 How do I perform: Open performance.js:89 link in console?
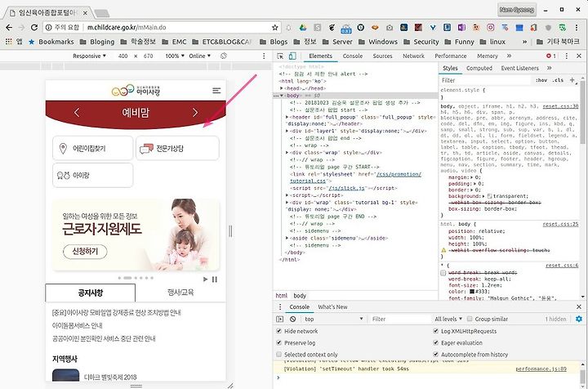541,369
